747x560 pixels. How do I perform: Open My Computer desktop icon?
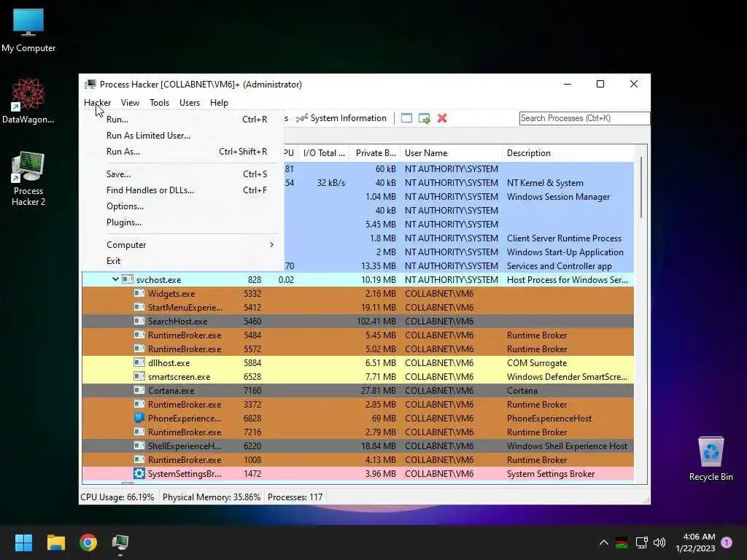[x=28, y=31]
